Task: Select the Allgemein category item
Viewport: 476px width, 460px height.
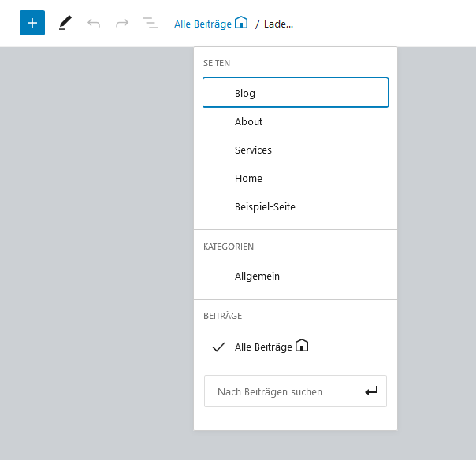Action: coord(296,276)
